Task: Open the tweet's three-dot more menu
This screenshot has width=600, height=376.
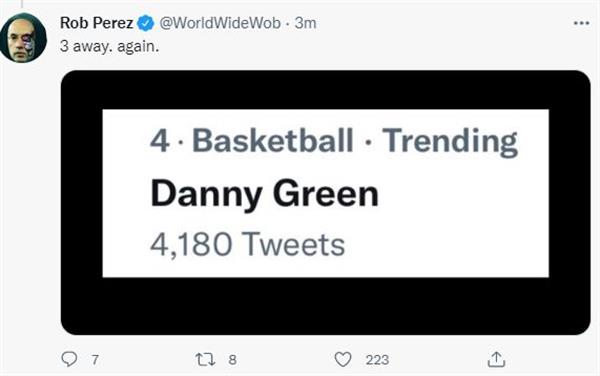Action: point(581,23)
